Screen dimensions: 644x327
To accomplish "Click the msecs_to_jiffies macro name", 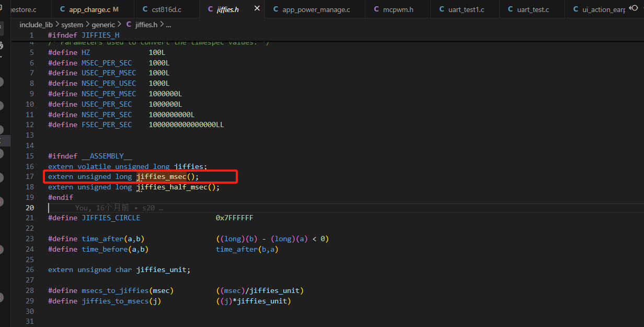I will coord(115,290).
